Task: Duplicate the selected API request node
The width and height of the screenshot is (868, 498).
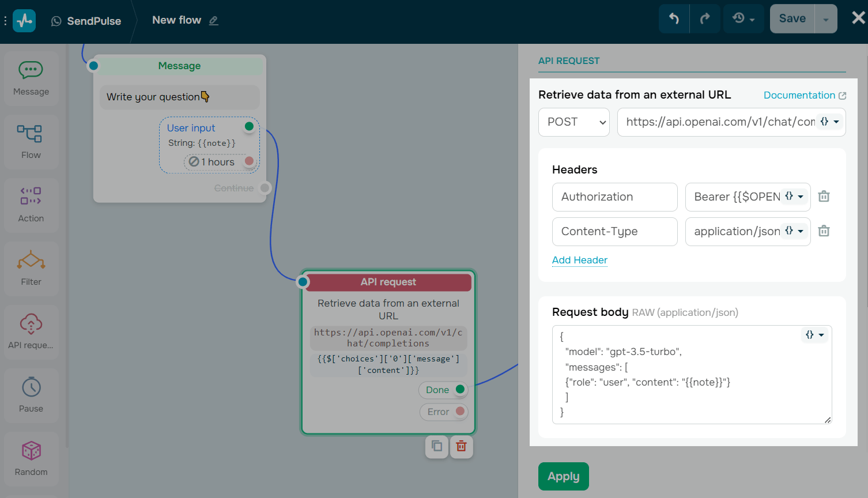Action: click(x=436, y=447)
